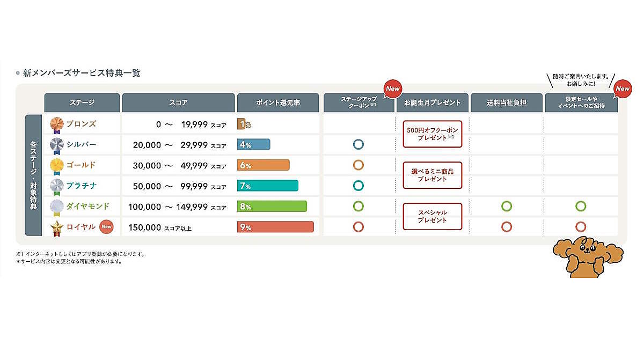
Task: Click the 500円オフクーポン プレゼント box
Action: pos(432,134)
